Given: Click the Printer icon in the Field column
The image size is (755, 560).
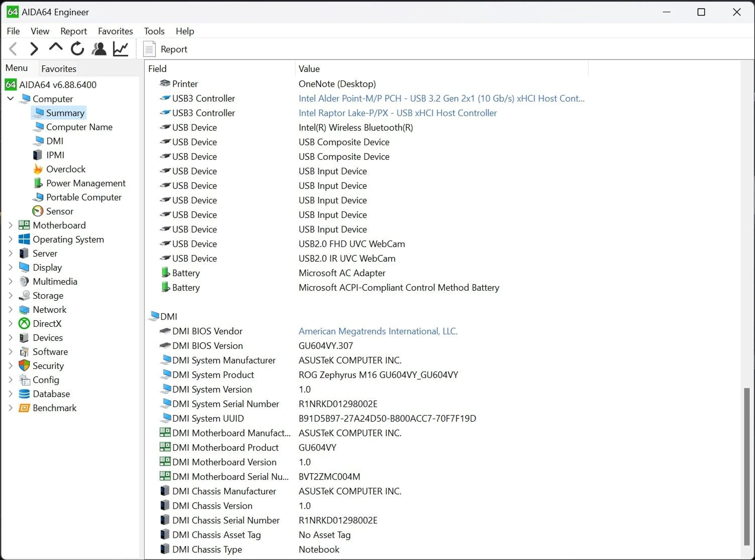Looking at the screenshot, I should 165,83.
